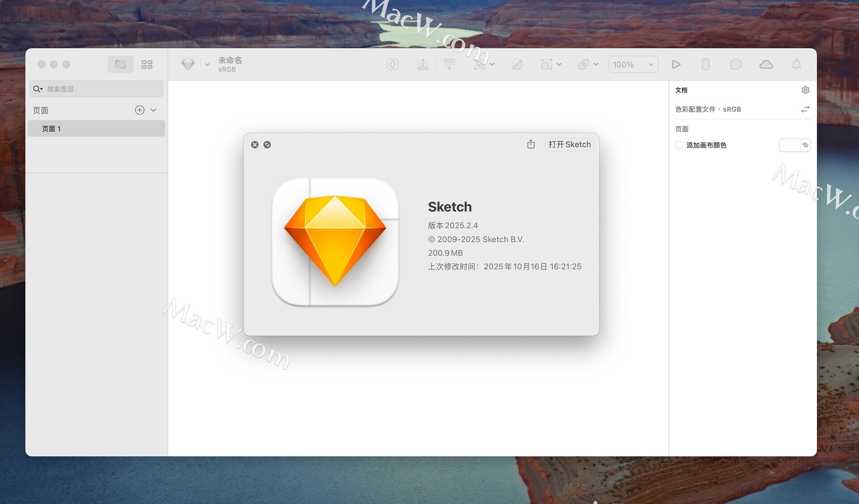Expand the pages list chevron
Screen dimensions: 859x504
point(153,110)
